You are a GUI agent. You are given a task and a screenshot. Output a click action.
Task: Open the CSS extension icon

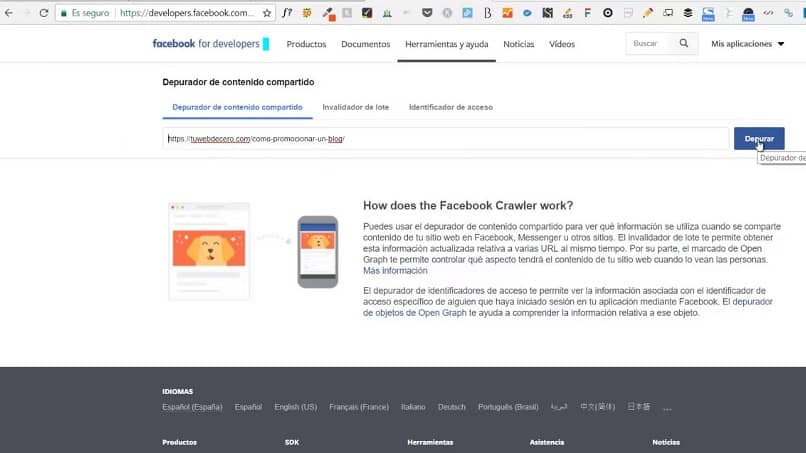567,13
